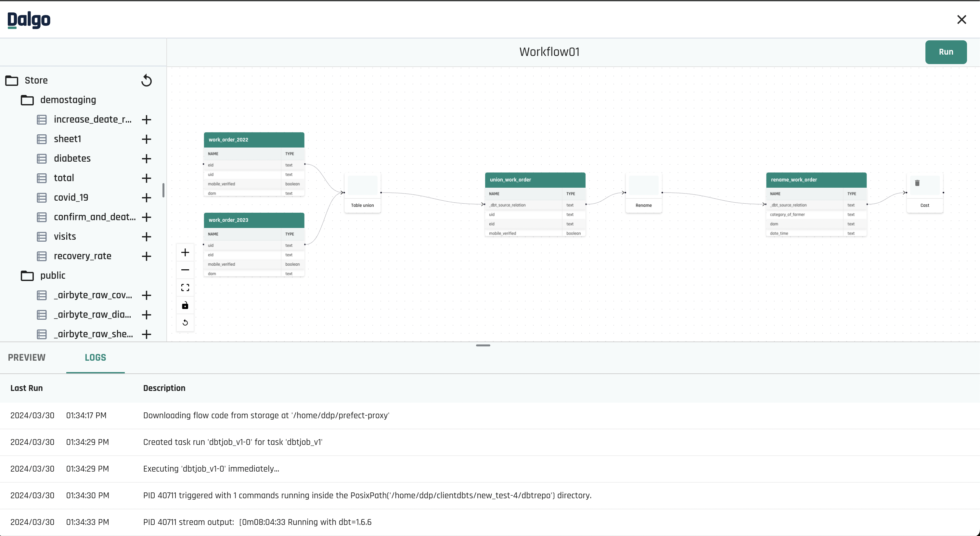
Task: Switch to the PREVIEW tab
Action: [x=27, y=357]
